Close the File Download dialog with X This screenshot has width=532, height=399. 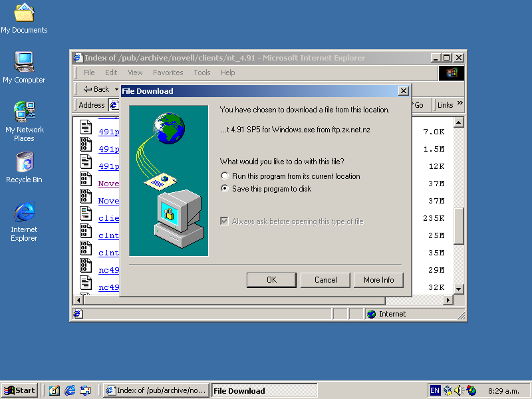pos(403,91)
